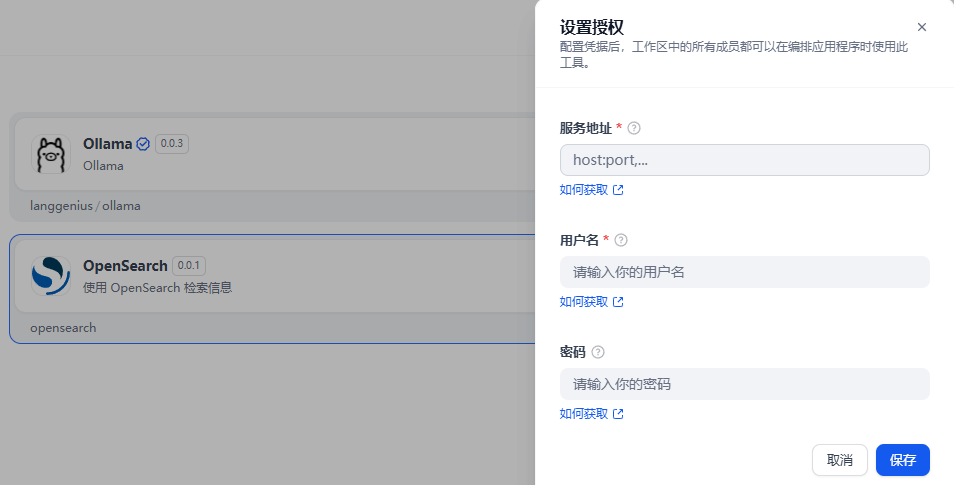This screenshot has width=954, height=485.
Task: Open 如何获取 link under 密码
Action: click(591, 414)
